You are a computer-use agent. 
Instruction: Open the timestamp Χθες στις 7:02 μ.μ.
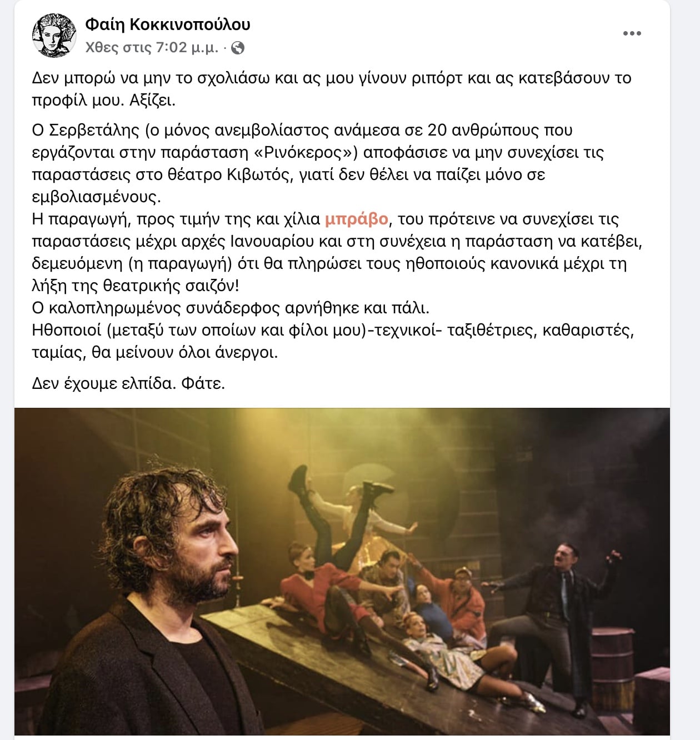tap(152, 48)
